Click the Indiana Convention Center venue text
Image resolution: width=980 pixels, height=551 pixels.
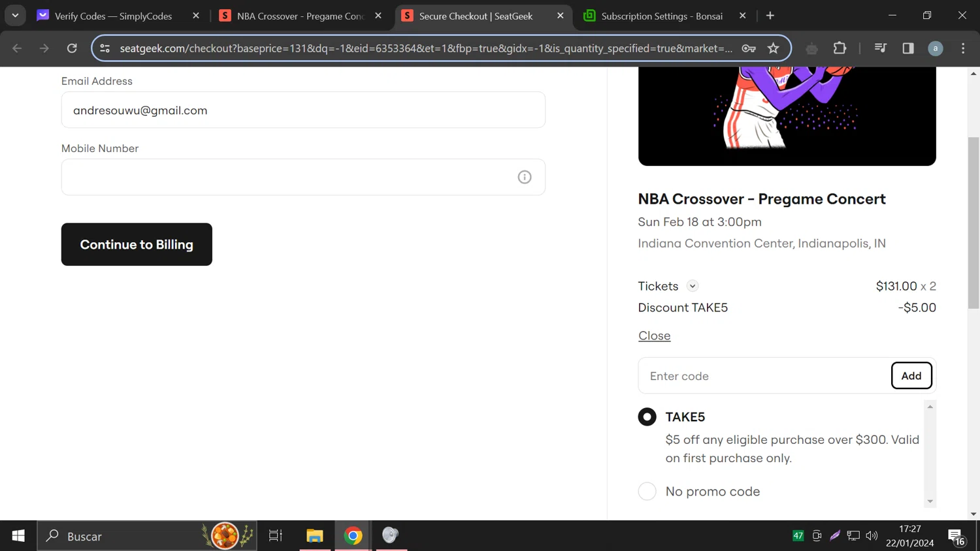coord(762,244)
